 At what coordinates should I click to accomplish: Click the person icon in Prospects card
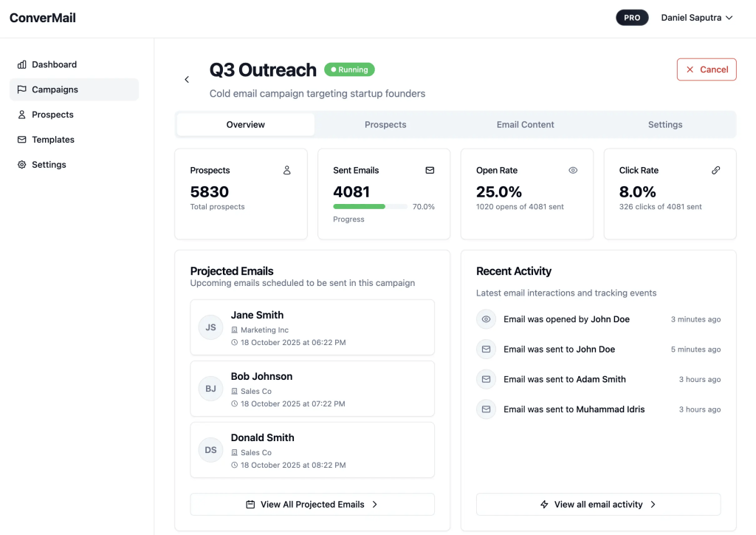coord(287,170)
